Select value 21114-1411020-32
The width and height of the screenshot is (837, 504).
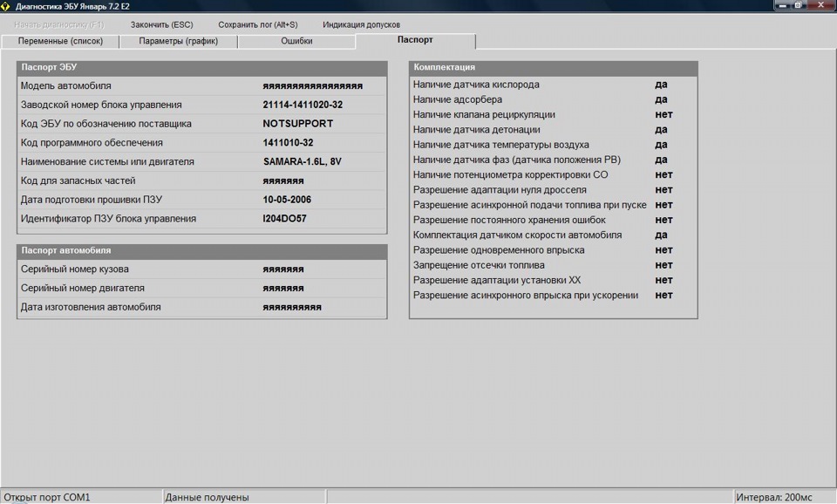tap(303, 105)
